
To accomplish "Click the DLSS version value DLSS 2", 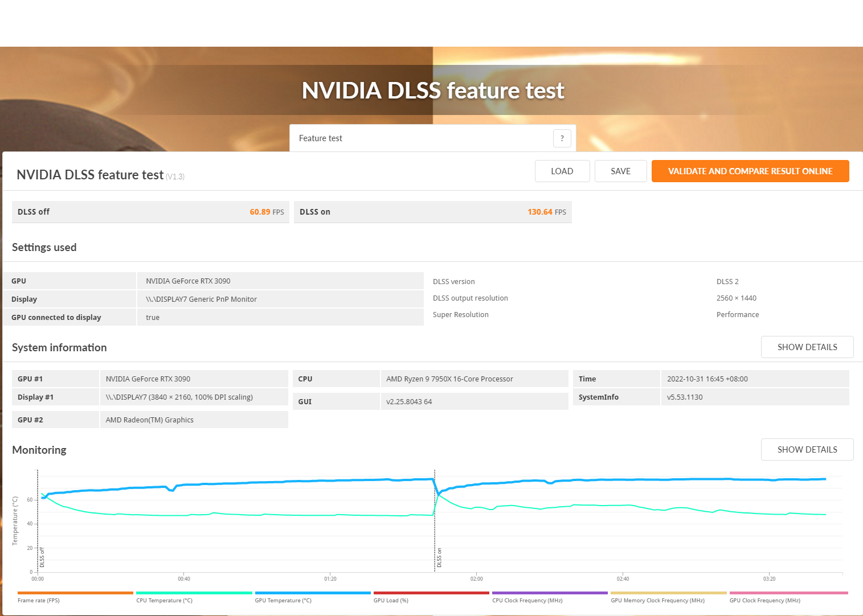I will [x=727, y=282].
